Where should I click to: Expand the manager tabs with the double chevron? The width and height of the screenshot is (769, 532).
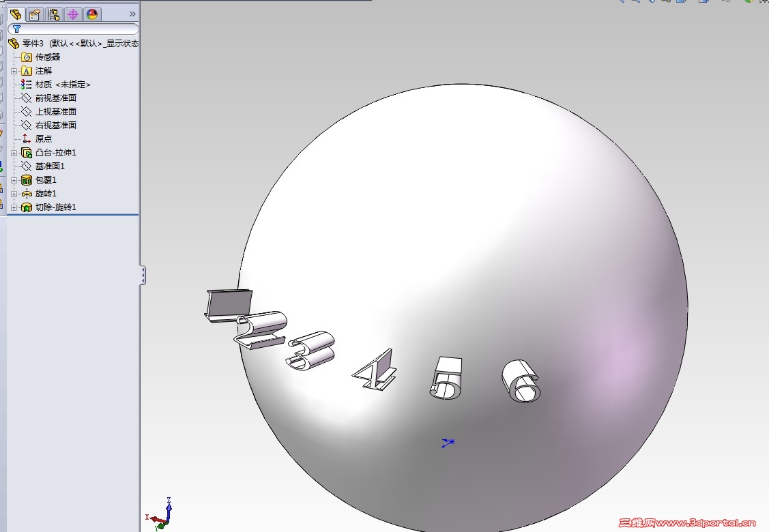tap(132, 14)
